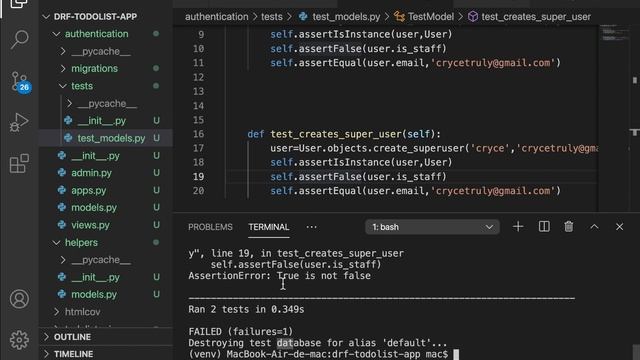Open authentication models.py file
The width and height of the screenshot is (640, 360).
click(94, 208)
